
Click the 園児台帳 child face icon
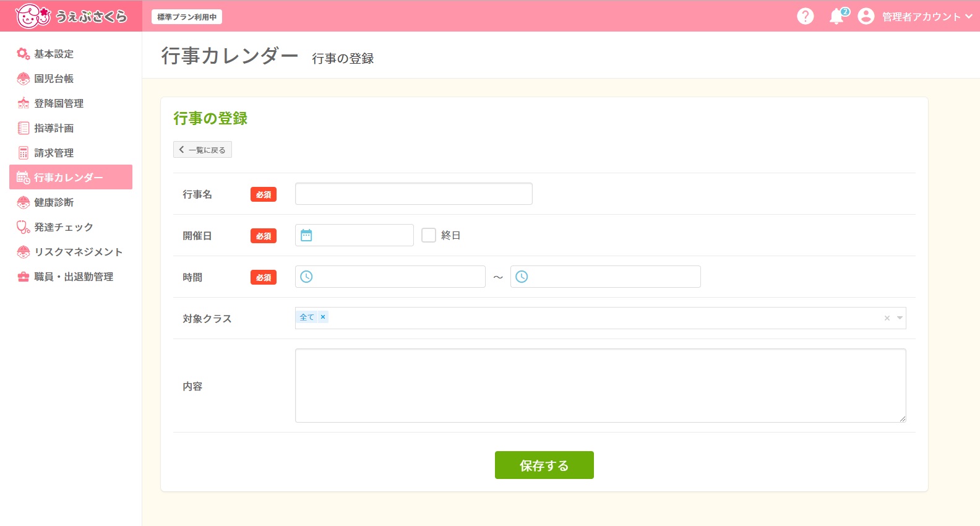[24, 79]
